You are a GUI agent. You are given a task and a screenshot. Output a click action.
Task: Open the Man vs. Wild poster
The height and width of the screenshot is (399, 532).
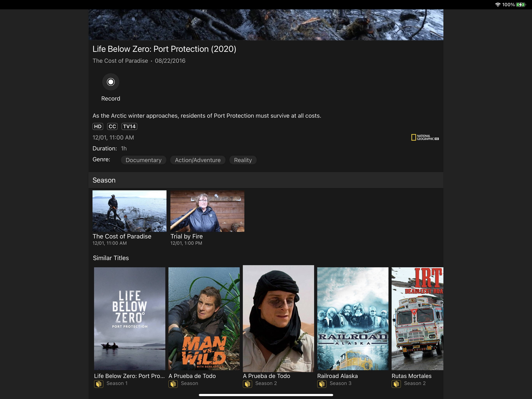(x=204, y=319)
